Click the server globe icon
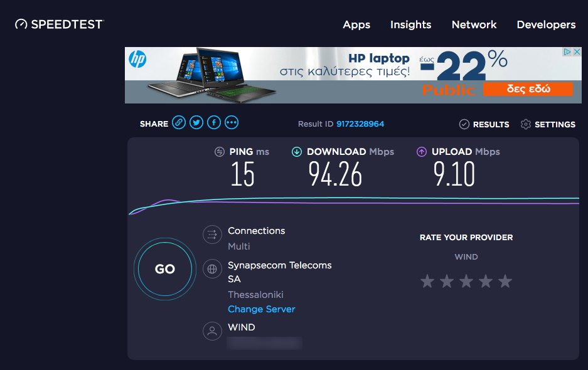The height and width of the screenshot is (370, 588). pos(213,269)
